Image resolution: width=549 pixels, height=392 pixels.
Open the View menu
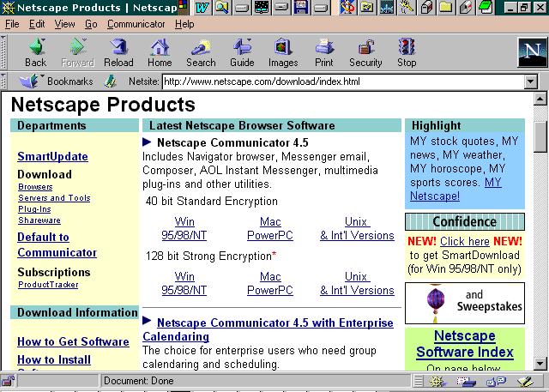(x=64, y=24)
